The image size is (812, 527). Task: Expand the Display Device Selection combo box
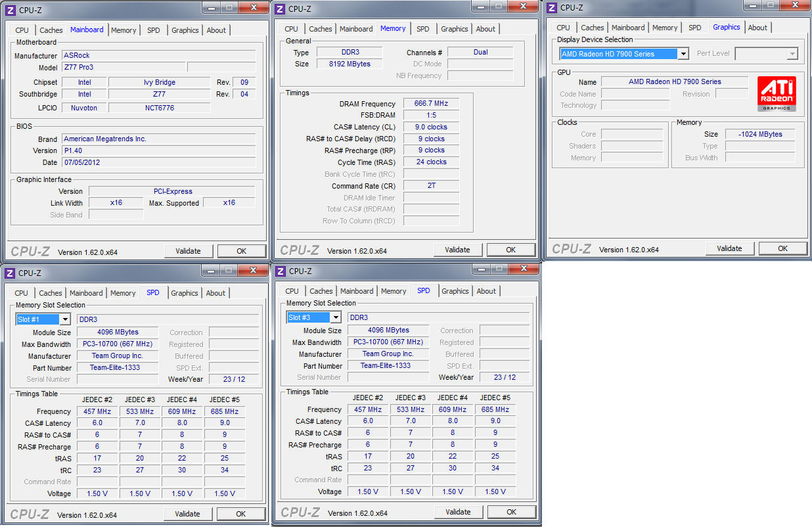pos(683,54)
